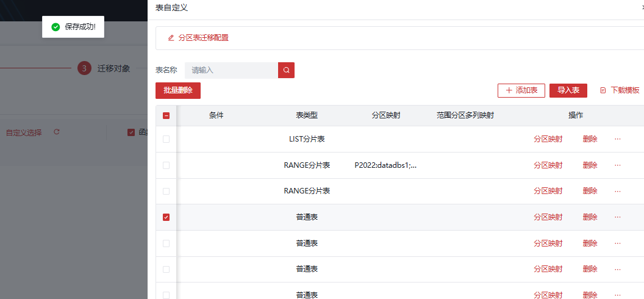Open more options for the checked 普通表 row
The height and width of the screenshot is (299, 644).
click(x=617, y=217)
